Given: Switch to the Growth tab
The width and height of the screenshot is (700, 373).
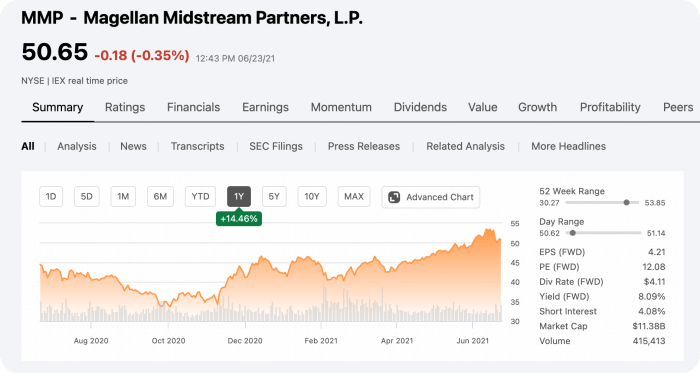Looking at the screenshot, I should 538,108.
